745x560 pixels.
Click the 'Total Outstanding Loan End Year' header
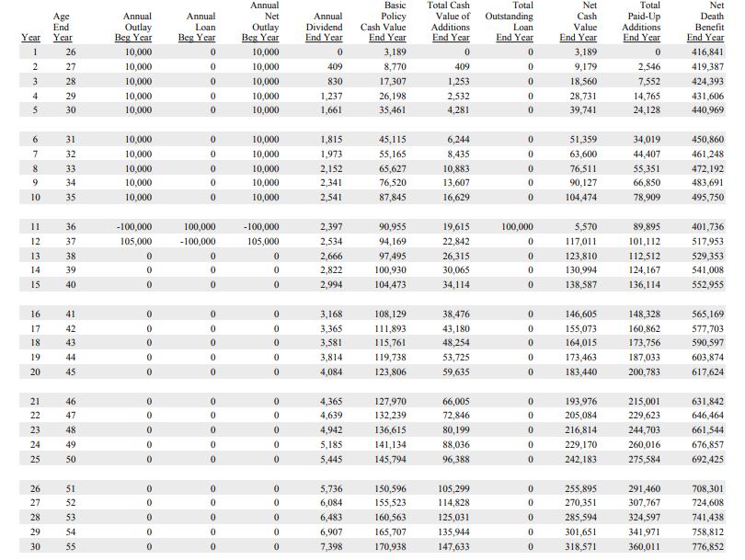(x=510, y=21)
